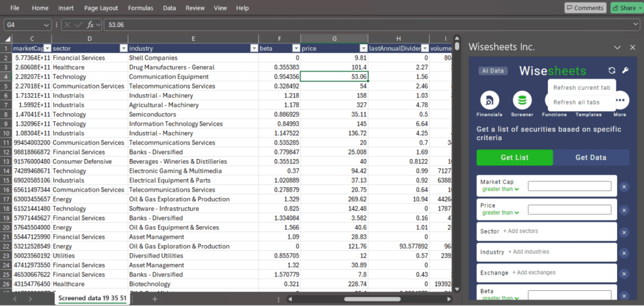The height and width of the screenshot is (306, 644).
Task: Switch to the Get Data tab
Action: 591,157
